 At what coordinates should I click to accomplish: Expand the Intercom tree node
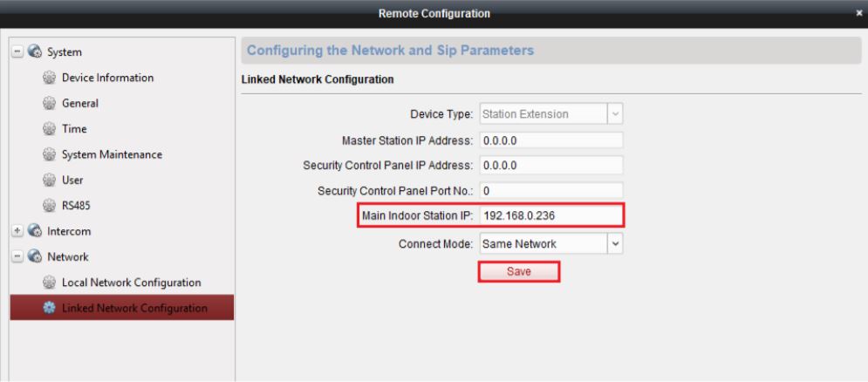[17, 231]
